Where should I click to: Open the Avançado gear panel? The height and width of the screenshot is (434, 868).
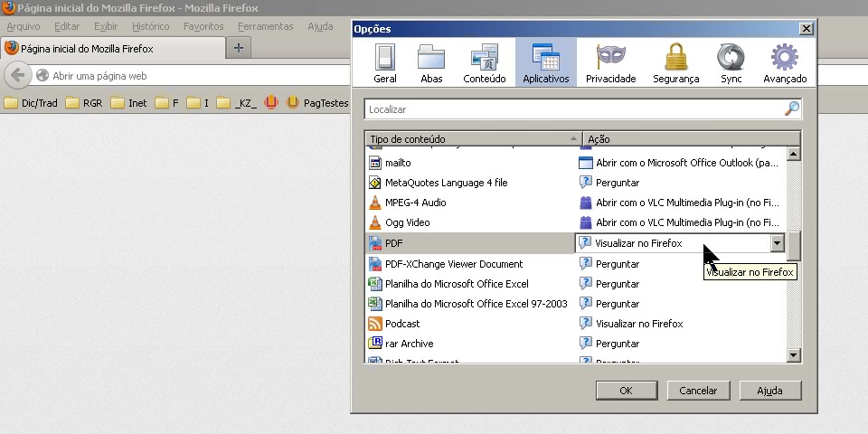(x=784, y=63)
